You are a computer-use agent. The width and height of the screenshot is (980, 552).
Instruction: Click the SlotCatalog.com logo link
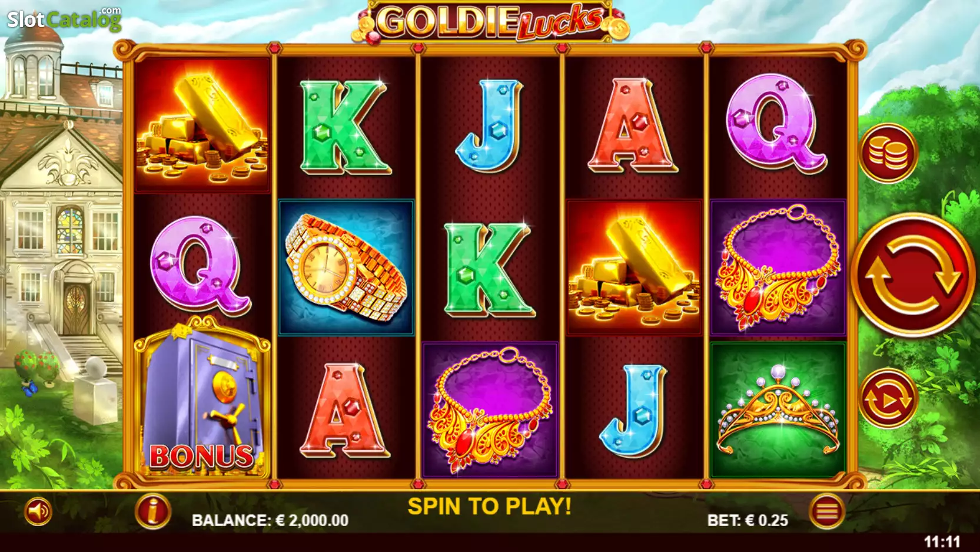point(64,19)
